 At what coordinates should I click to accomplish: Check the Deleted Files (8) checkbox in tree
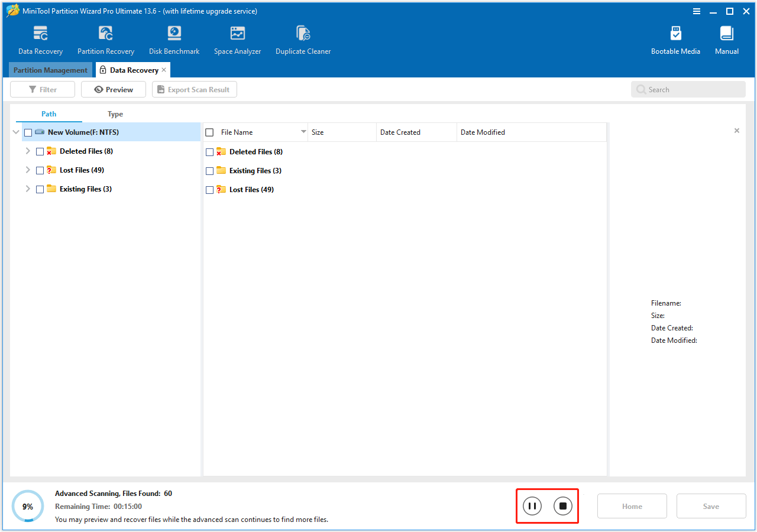point(40,151)
